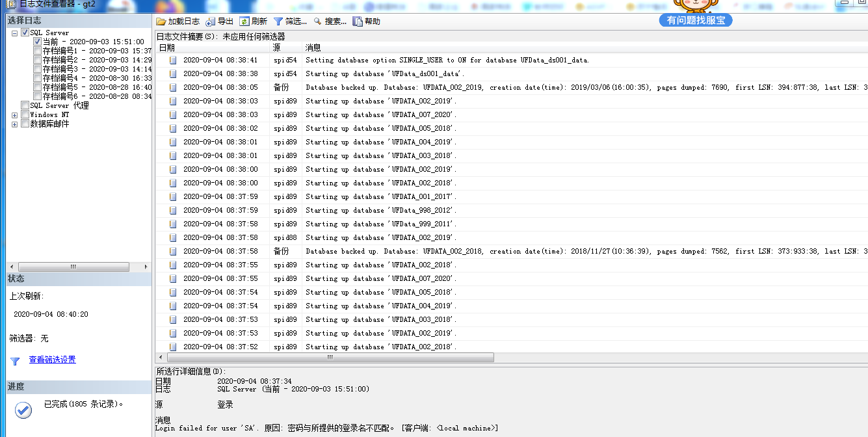Image resolution: width=868 pixels, height=437 pixels.
Task: Open the 搜索... (Search) toolbar item
Action: (x=330, y=21)
